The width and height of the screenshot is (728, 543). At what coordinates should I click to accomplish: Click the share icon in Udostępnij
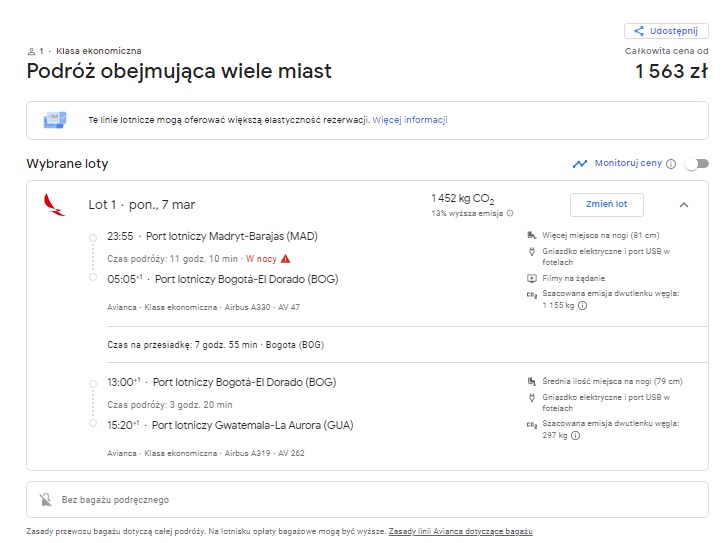[639, 31]
